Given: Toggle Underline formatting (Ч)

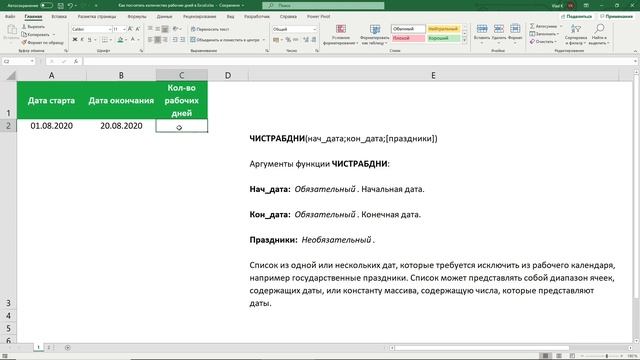Looking at the screenshot, I should click(89, 40).
